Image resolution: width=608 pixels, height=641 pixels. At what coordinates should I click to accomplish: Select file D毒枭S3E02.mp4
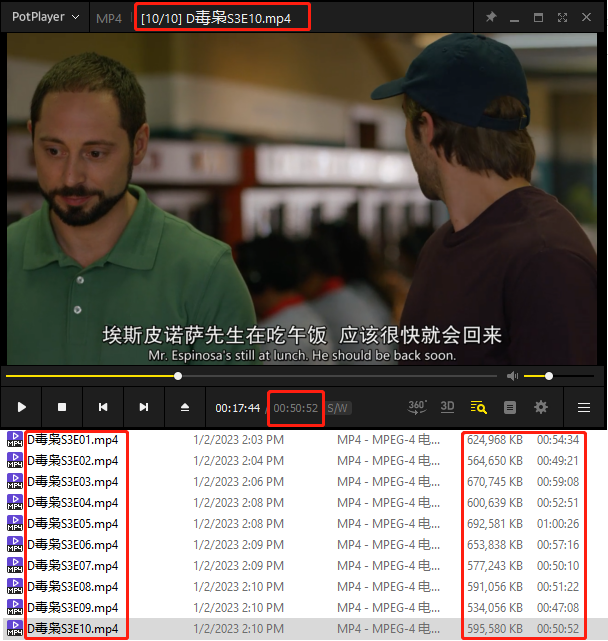[x=73, y=461]
